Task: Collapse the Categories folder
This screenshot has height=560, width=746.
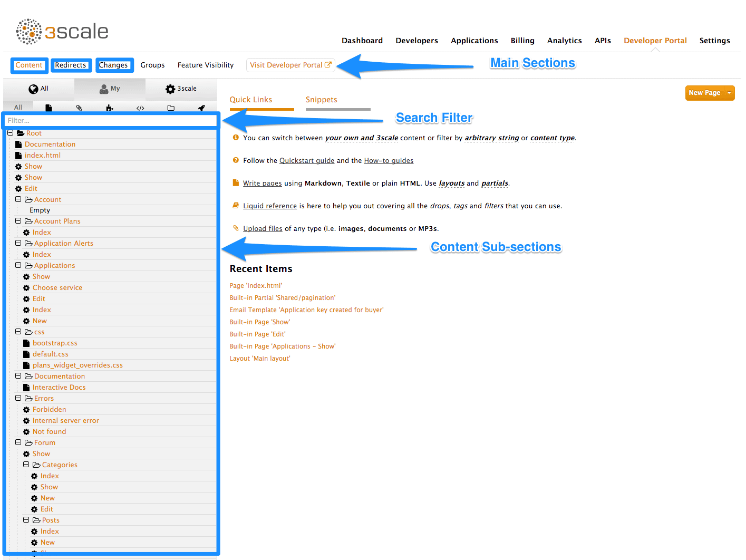Action: 26,465
